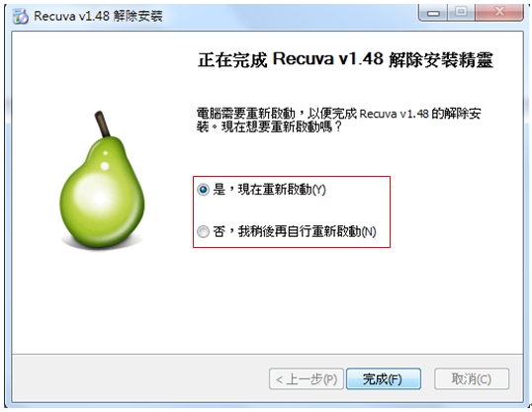
Task: Click the white area below the pear shadow
Action: coord(102,298)
